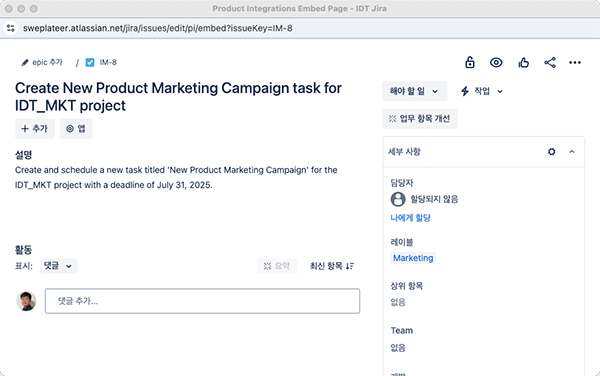The height and width of the screenshot is (376, 600).
Task: Click the site settings icon in address bar
Action: [x=11, y=28]
